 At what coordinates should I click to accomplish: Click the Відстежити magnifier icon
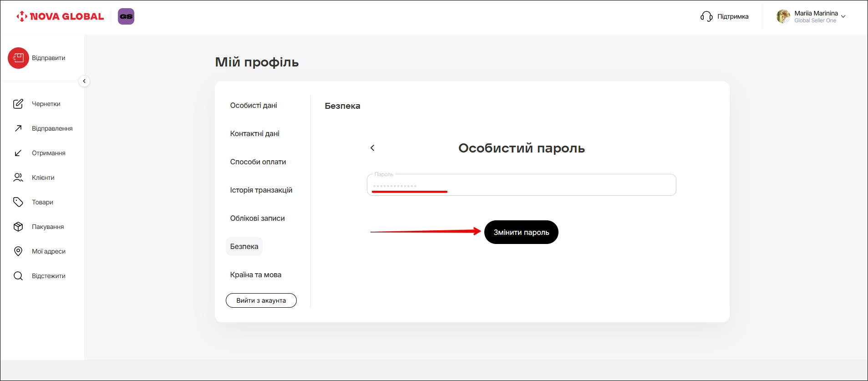coord(18,276)
